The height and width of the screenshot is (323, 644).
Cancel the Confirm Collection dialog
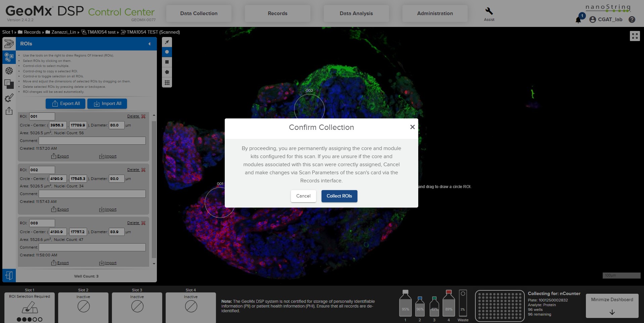pyautogui.click(x=303, y=196)
